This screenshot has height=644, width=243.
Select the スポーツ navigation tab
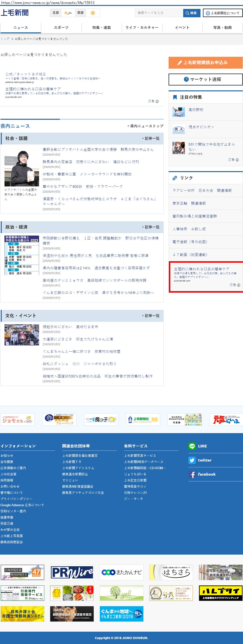point(61,27)
